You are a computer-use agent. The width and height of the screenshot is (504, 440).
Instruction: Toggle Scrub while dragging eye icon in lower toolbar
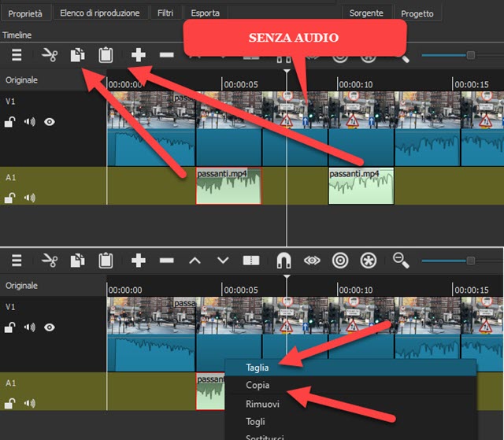(312, 261)
